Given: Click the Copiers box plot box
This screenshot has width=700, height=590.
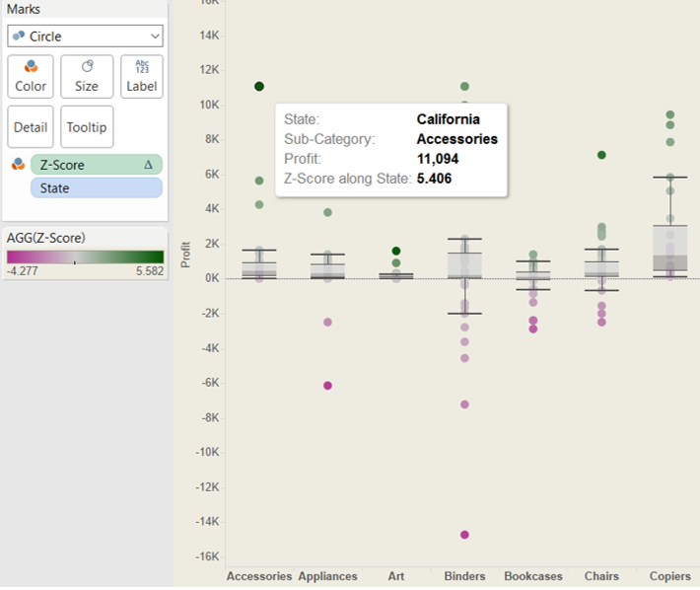Looking at the screenshot, I should pos(670,248).
